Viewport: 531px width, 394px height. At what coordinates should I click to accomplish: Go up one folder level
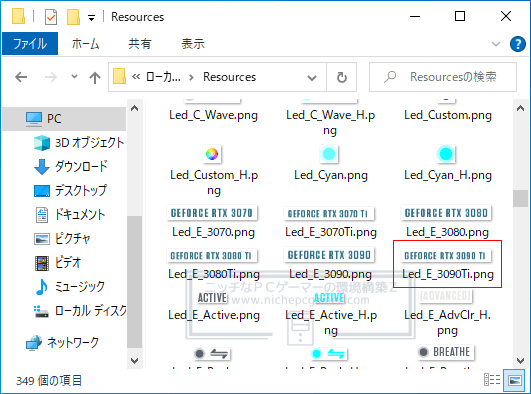[95, 78]
